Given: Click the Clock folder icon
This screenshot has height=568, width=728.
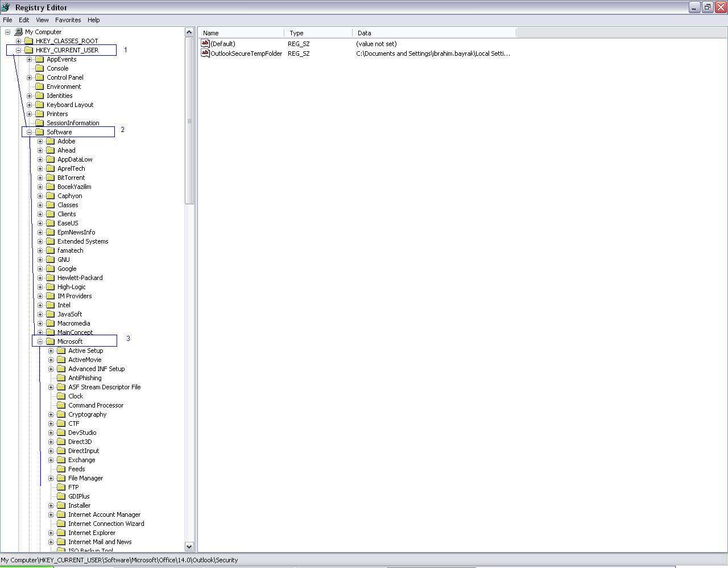Looking at the screenshot, I should coord(61,396).
